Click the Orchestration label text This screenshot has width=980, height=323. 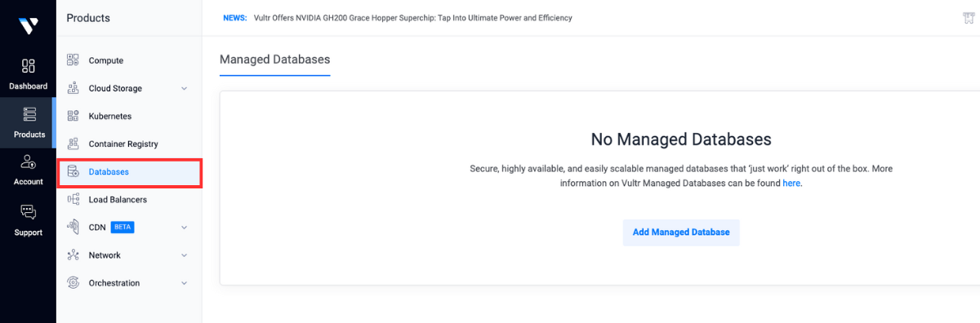(x=114, y=283)
